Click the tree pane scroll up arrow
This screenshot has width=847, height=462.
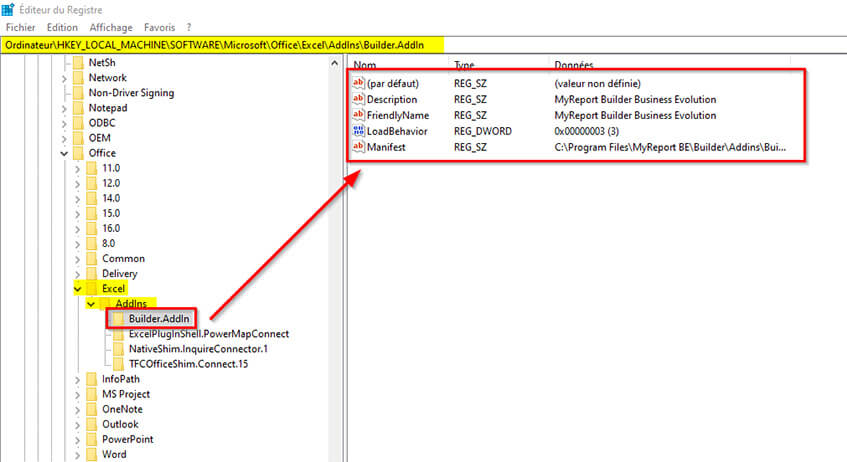(x=337, y=64)
